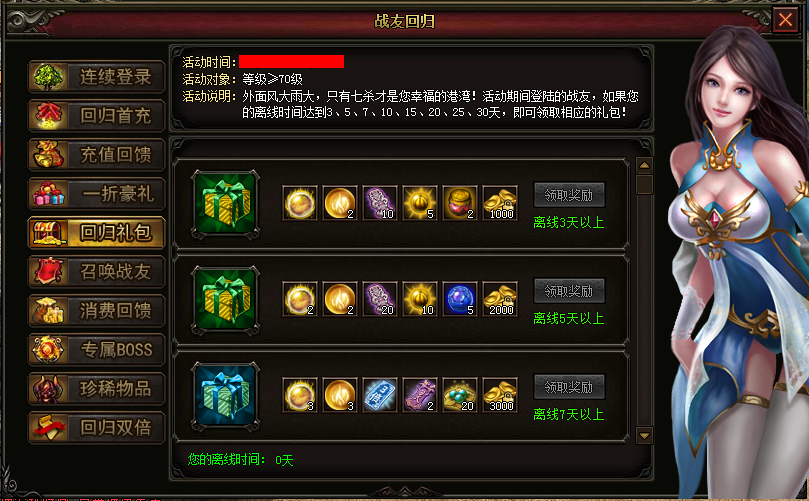Click the pearl pile item labeled 20

(x=460, y=395)
